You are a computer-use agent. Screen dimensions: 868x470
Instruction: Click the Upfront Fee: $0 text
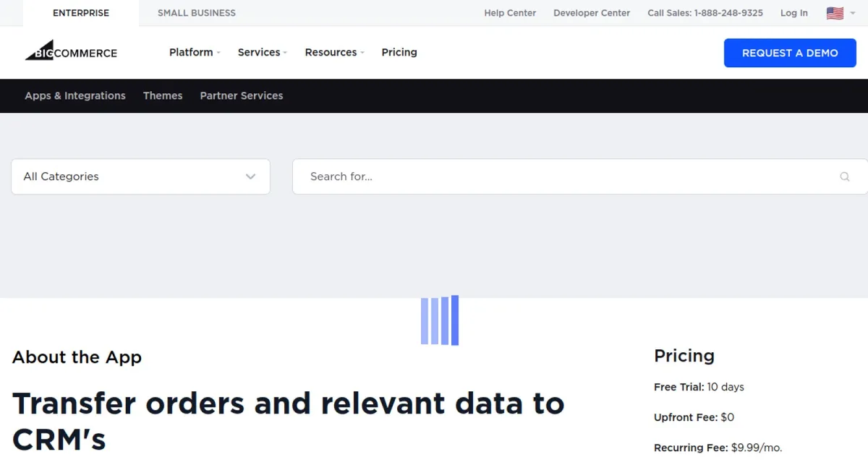pyautogui.click(x=694, y=417)
